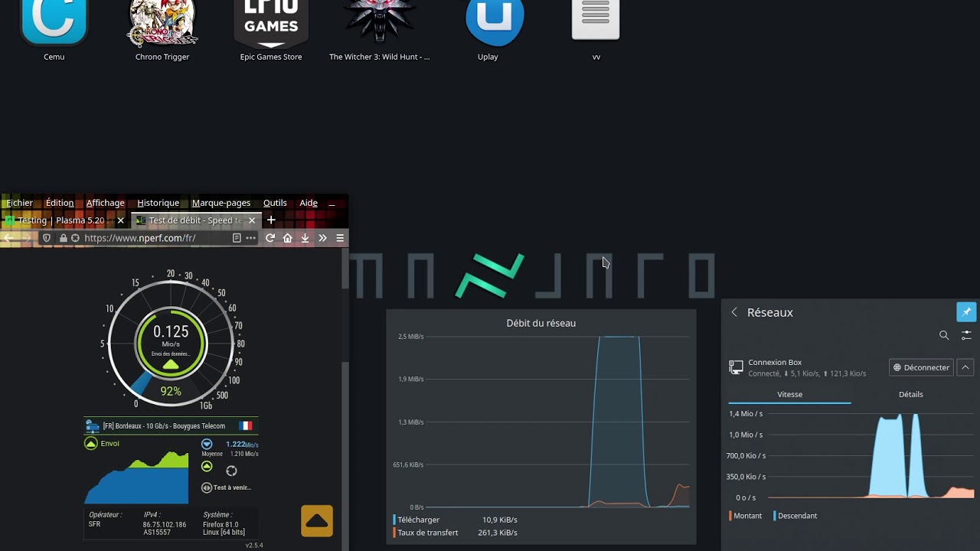Open Firefox Outils menu
980x551 pixels.
(275, 203)
